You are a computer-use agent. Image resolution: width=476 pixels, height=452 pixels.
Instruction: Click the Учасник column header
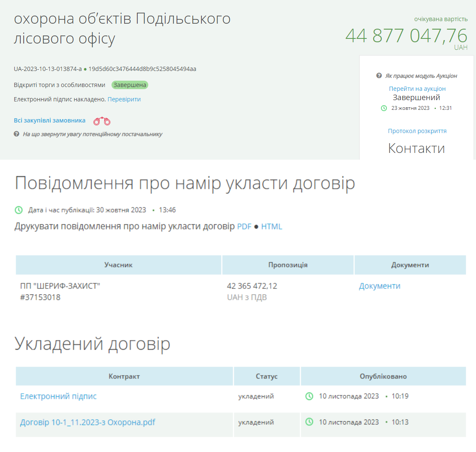pyautogui.click(x=118, y=265)
